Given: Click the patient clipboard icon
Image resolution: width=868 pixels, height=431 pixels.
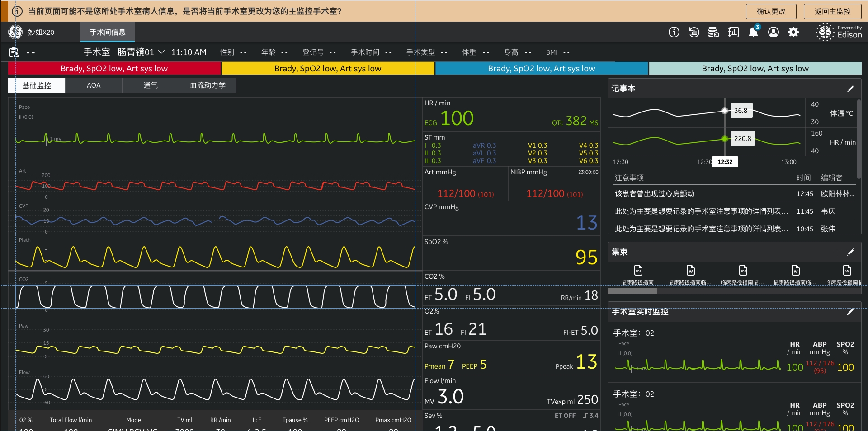Looking at the screenshot, I should (14, 52).
